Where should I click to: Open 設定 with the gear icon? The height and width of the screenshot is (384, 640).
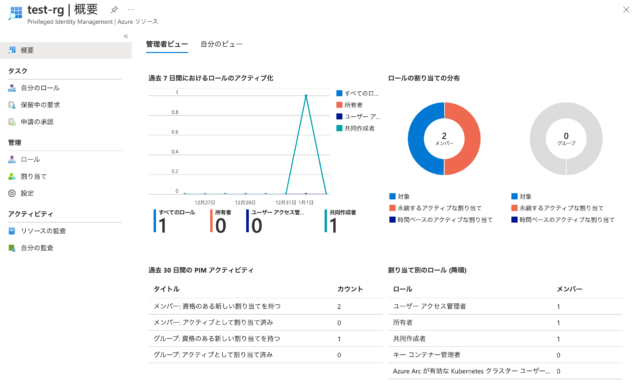coord(27,193)
